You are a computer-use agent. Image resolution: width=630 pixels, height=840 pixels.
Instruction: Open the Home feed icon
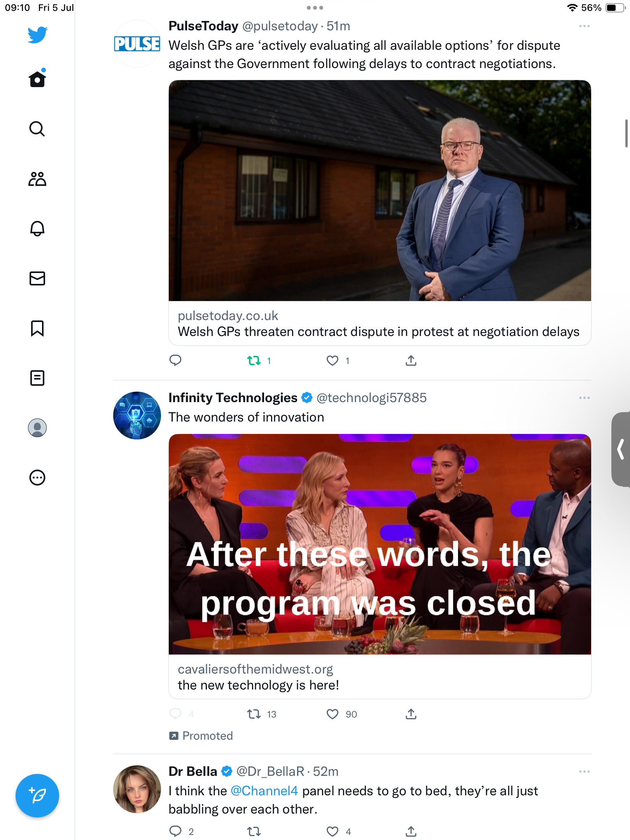pos(37,79)
